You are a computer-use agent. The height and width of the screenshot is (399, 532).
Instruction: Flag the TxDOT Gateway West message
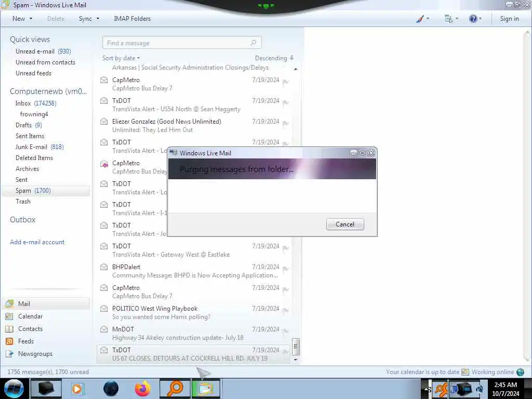pos(286,248)
